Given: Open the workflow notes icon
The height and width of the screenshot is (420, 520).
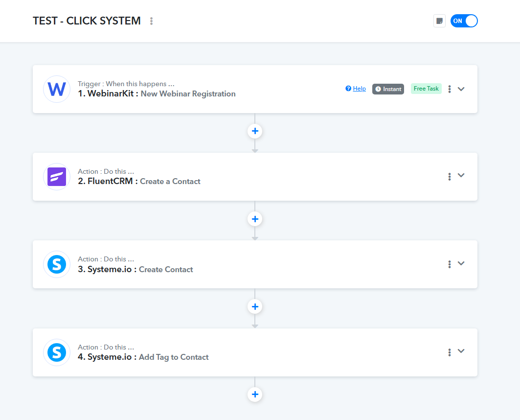Looking at the screenshot, I should 439,21.
